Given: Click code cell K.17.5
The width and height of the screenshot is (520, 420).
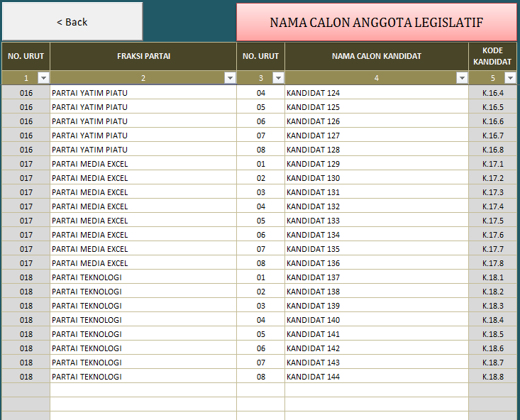Looking at the screenshot, I should pos(492,220).
